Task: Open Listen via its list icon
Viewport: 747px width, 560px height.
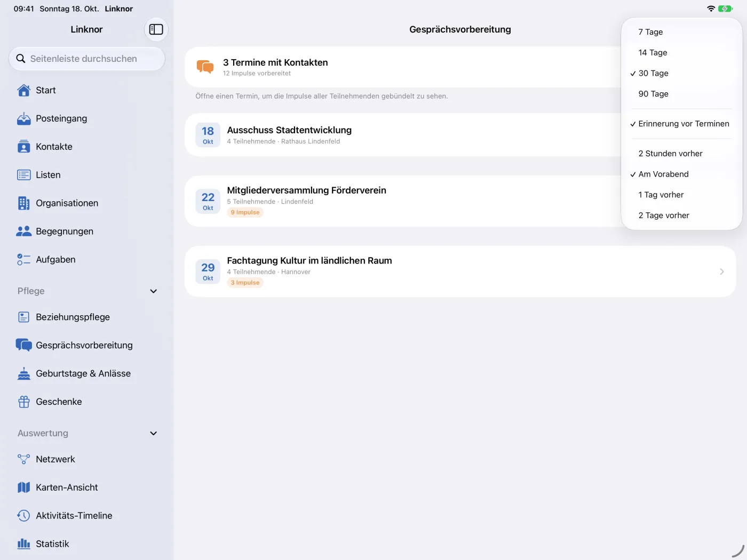Action: coord(24,175)
